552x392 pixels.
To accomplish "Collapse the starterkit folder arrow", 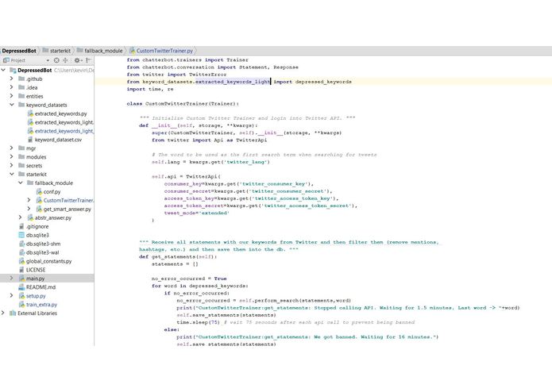I will pos(12,174).
